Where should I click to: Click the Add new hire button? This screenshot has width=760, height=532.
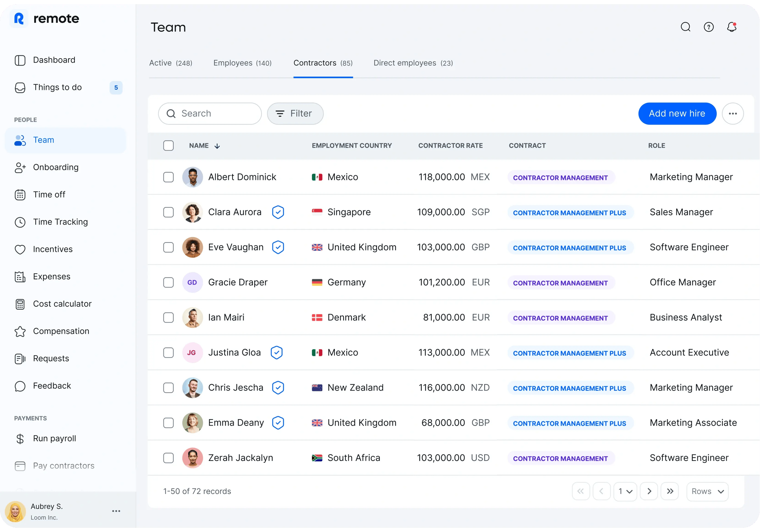[677, 114]
